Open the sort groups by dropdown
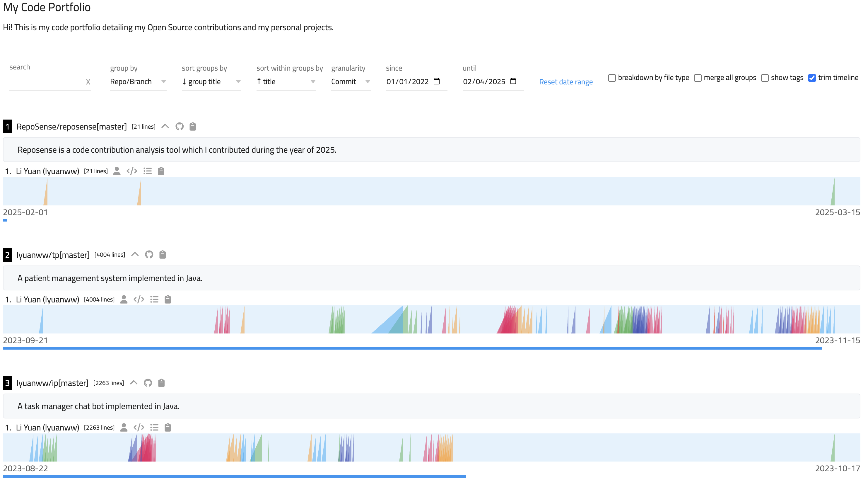The image size is (868, 480). point(211,81)
